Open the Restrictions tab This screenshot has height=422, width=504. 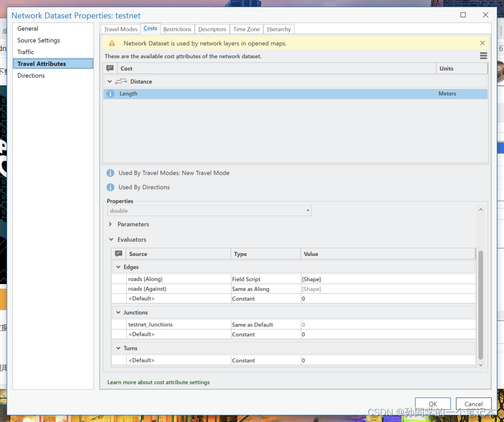tap(177, 29)
